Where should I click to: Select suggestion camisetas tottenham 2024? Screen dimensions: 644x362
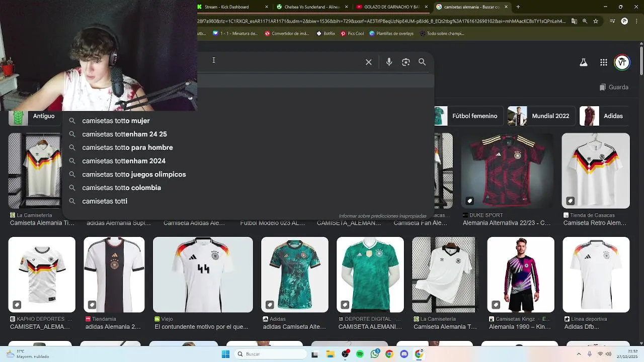[248, 161]
